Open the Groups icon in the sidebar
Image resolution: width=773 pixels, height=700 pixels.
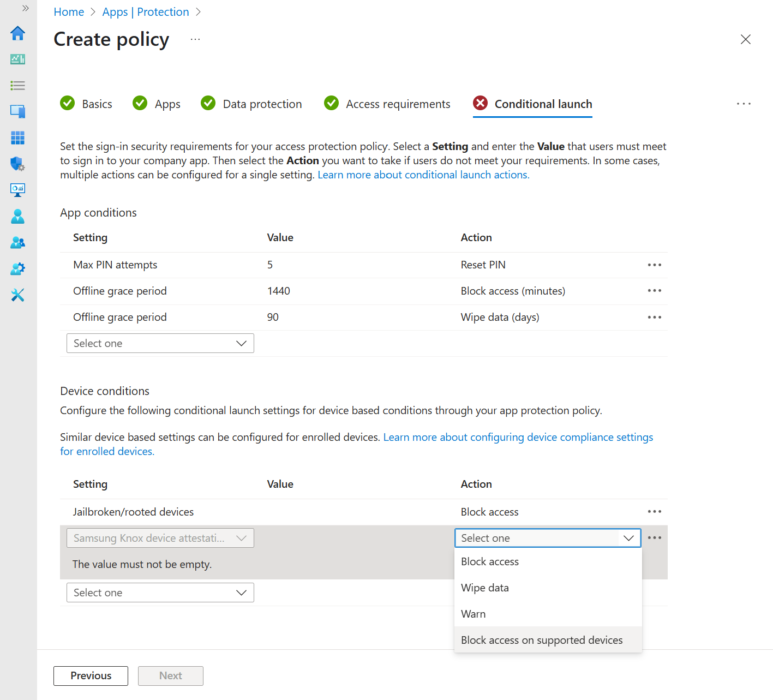(18, 242)
